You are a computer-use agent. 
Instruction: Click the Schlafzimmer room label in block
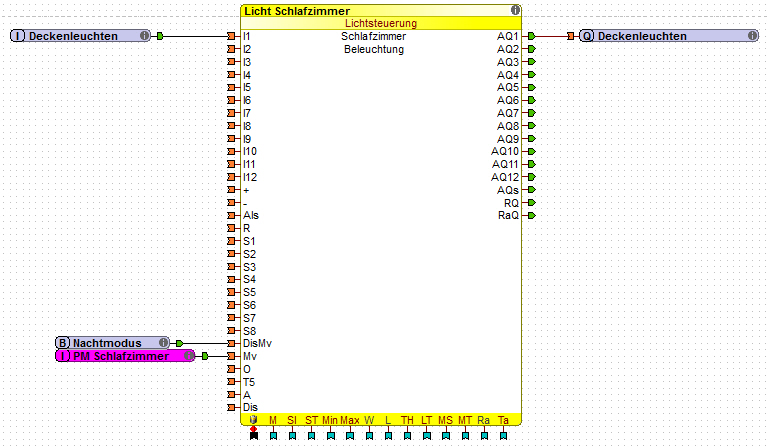pyautogui.click(x=374, y=36)
